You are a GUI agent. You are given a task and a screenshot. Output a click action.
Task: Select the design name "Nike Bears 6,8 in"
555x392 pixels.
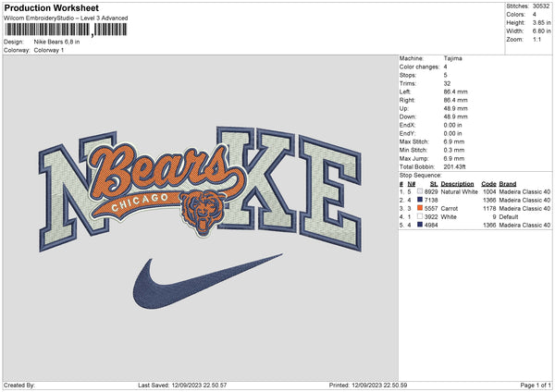(x=56, y=42)
